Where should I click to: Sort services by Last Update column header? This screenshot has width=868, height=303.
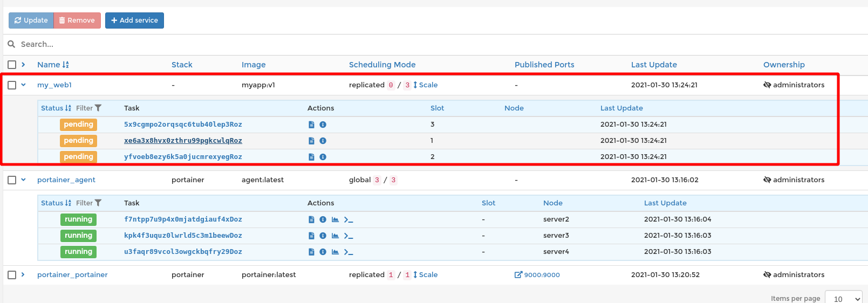tap(654, 65)
